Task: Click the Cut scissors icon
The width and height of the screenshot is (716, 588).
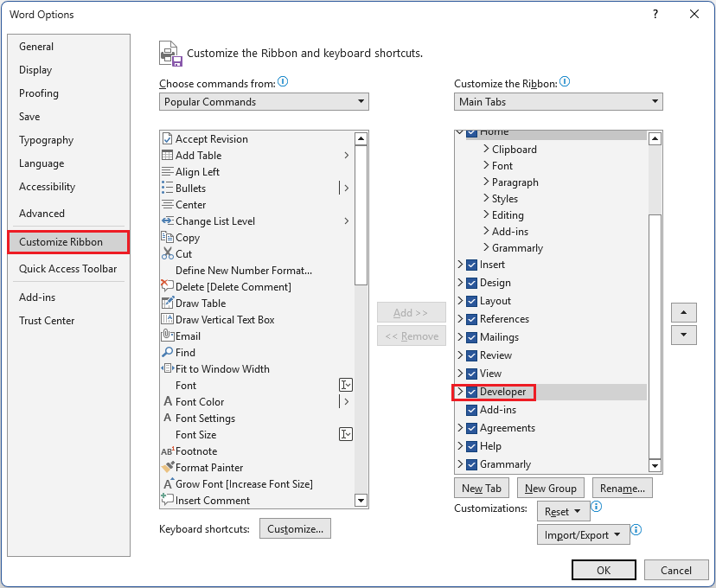Action: (166, 253)
